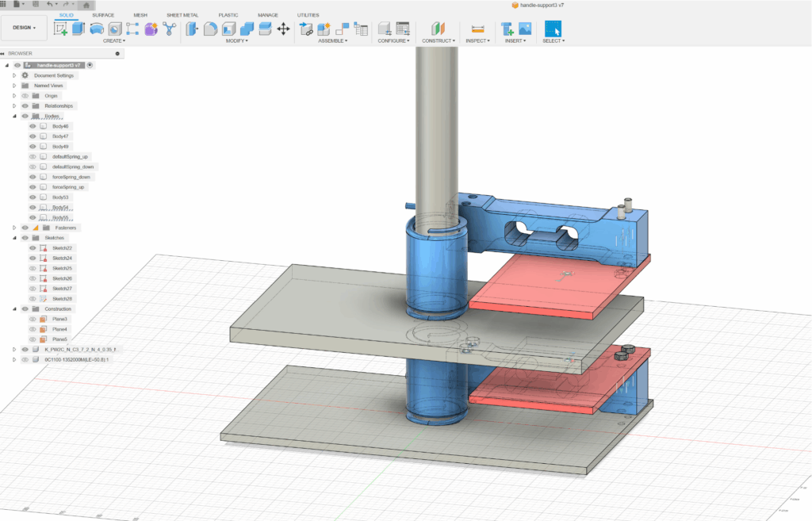
Task: Select the Fillet tool in Modify
Action: 210,29
